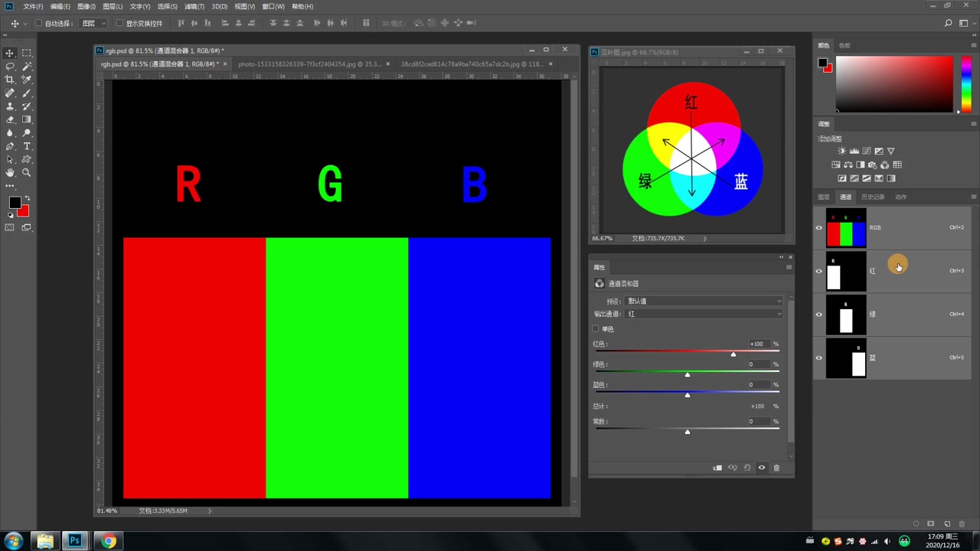
Task: Select the Eraser tool
Action: coord(10,119)
